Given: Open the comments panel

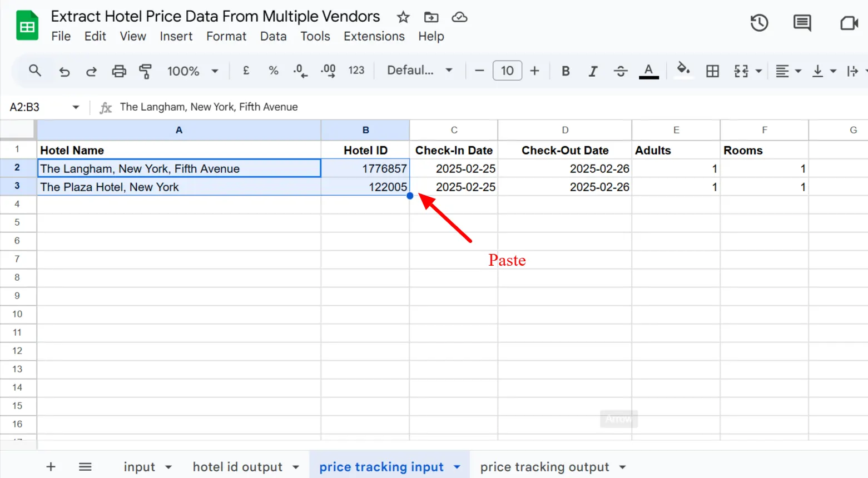Looking at the screenshot, I should 802,23.
